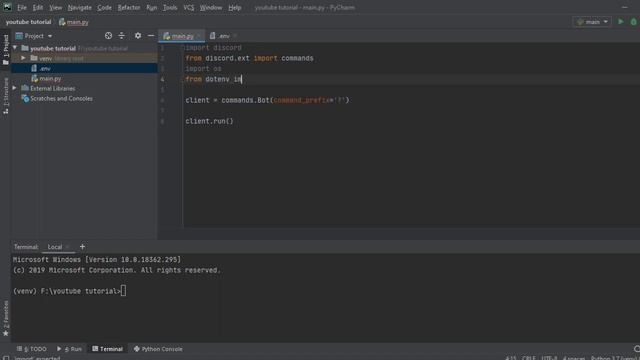Viewport: 640px width, 360px height.
Task: Open the main run configuration dropdown
Action: (593, 22)
